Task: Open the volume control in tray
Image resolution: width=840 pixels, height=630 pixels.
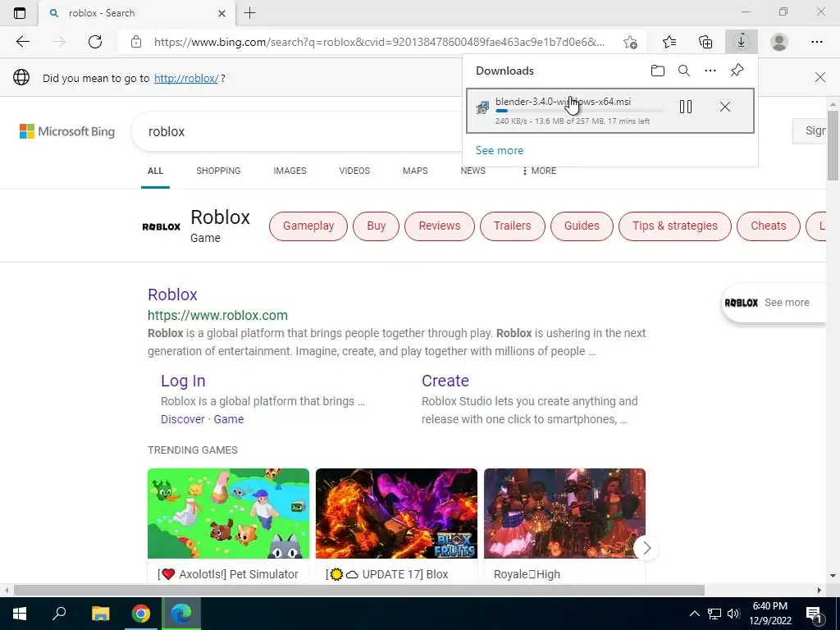Action: (734, 614)
